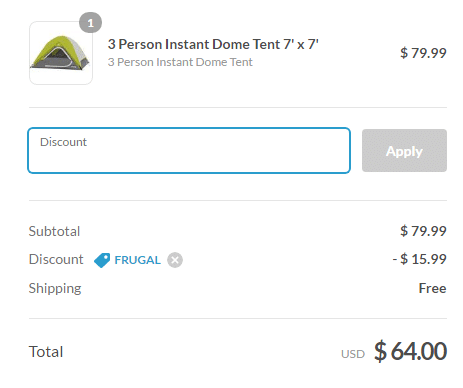463x388 pixels.
Task: Click the gray product subtitle text
Action: click(180, 62)
